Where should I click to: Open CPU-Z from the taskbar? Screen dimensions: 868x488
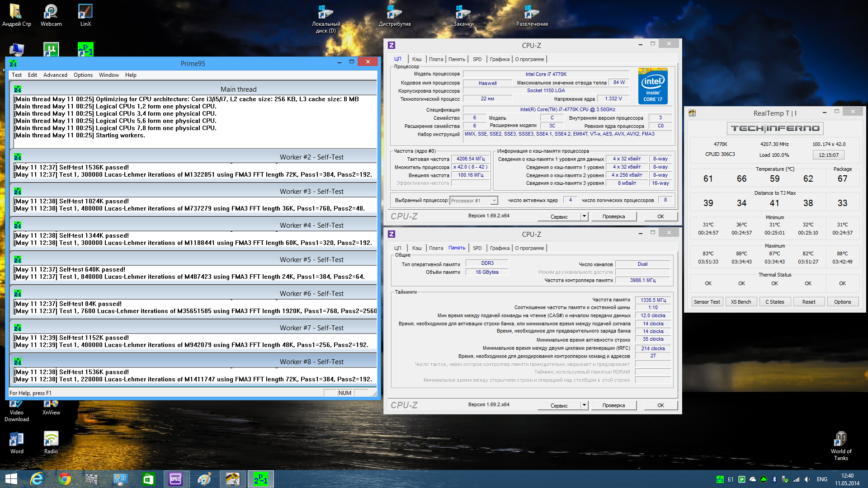[175, 479]
